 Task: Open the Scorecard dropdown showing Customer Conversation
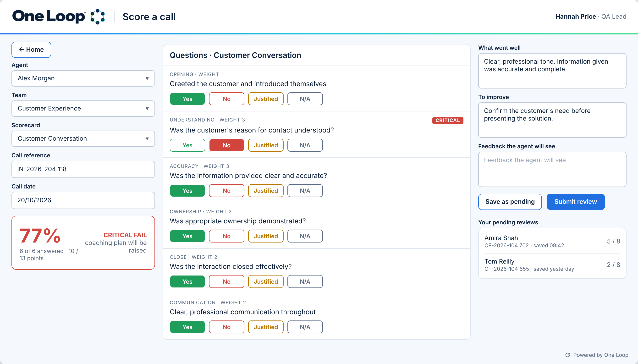click(83, 139)
